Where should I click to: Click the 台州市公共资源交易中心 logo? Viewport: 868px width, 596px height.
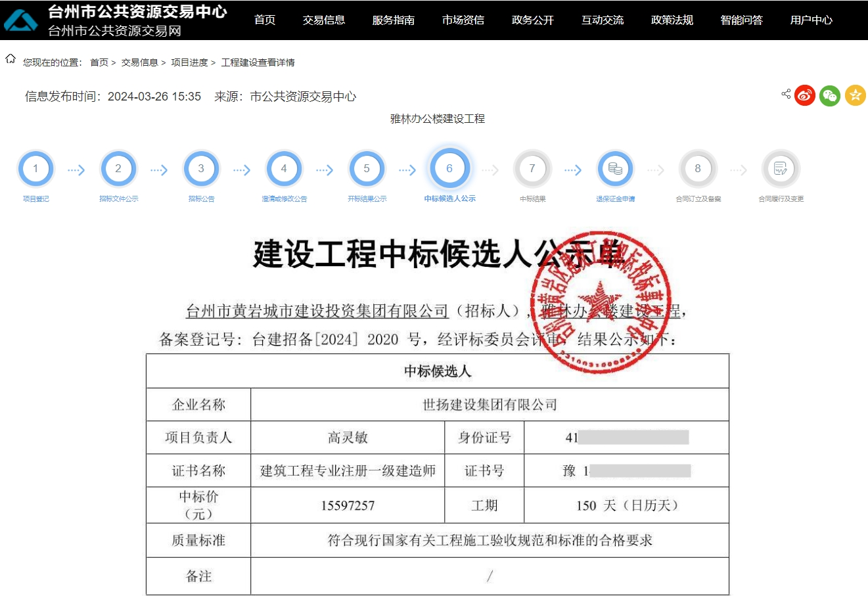tap(22, 19)
